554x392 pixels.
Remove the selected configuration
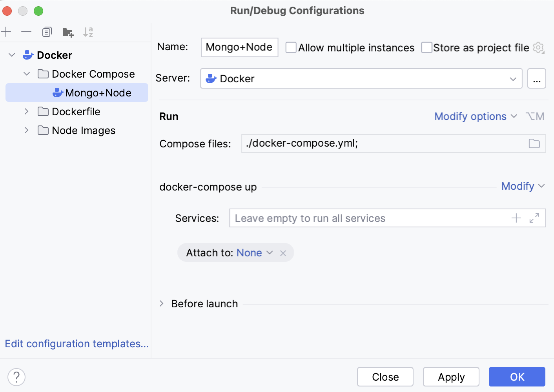tap(26, 32)
